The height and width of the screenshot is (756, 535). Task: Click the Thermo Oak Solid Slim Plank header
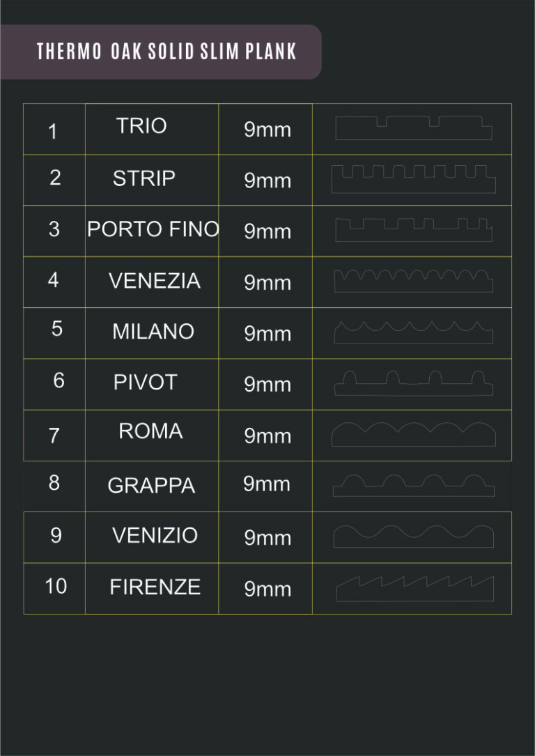tap(166, 52)
